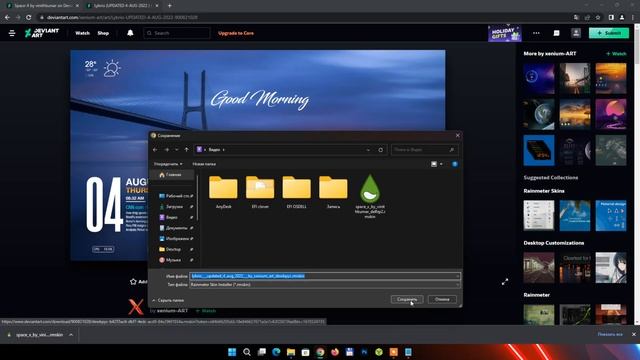Open Windows Start menu
Screen dimensions: 640x360
coord(232,352)
